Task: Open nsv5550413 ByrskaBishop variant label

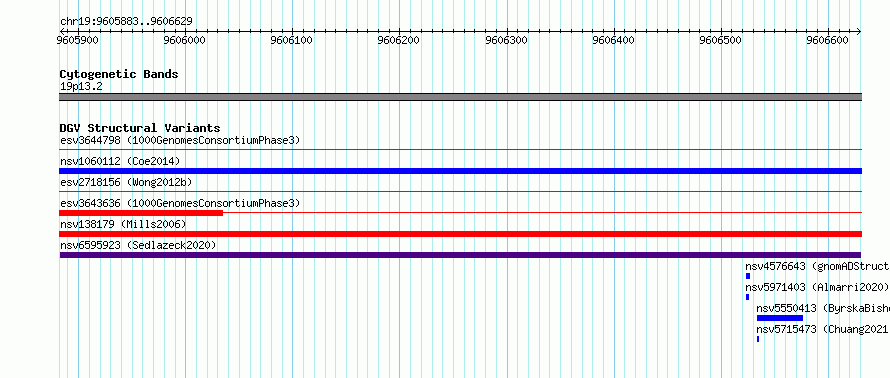Action: click(823, 308)
